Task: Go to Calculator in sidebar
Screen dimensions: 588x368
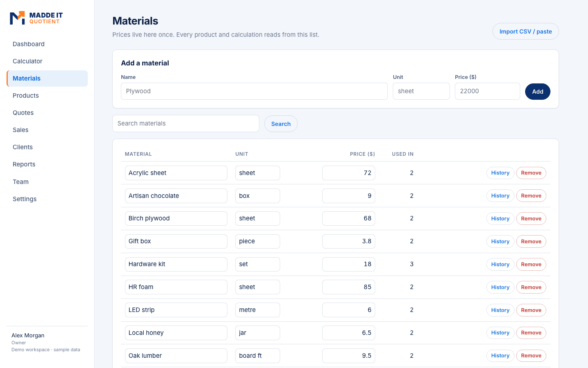Action: click(x=47, y=61)
